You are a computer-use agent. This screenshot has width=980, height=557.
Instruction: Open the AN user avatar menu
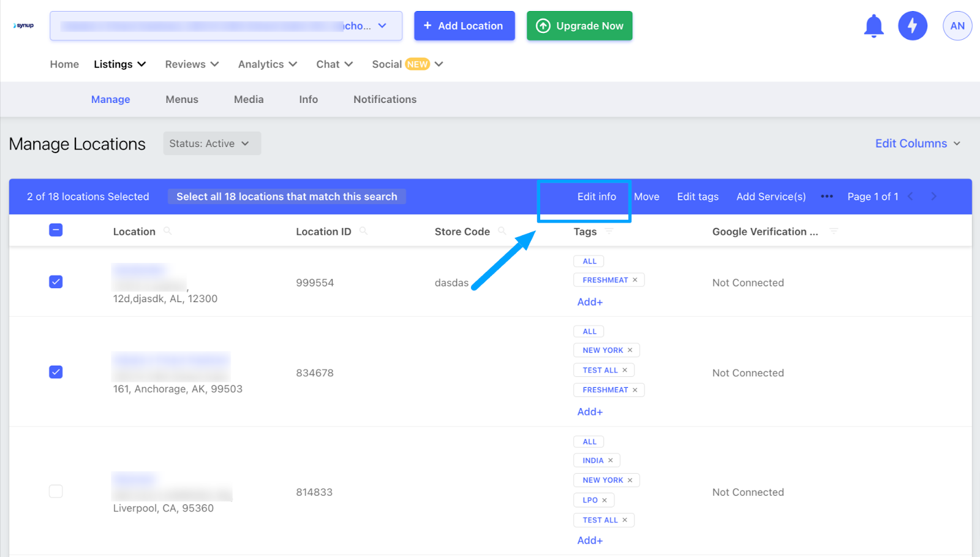coord(957,26)
